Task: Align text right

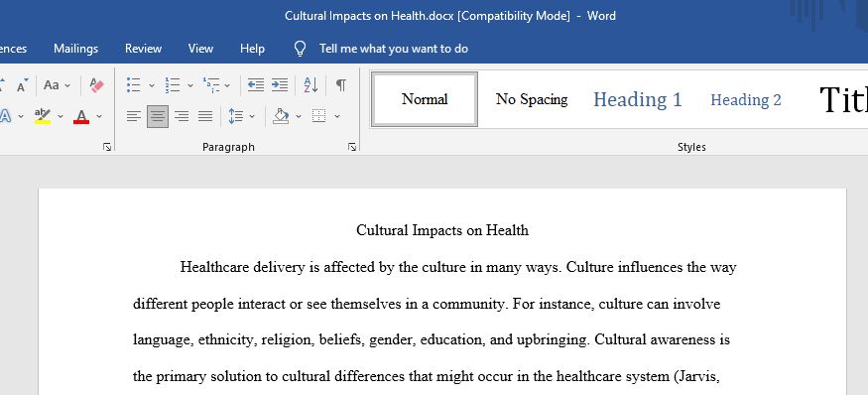Action: click(182, 116)
